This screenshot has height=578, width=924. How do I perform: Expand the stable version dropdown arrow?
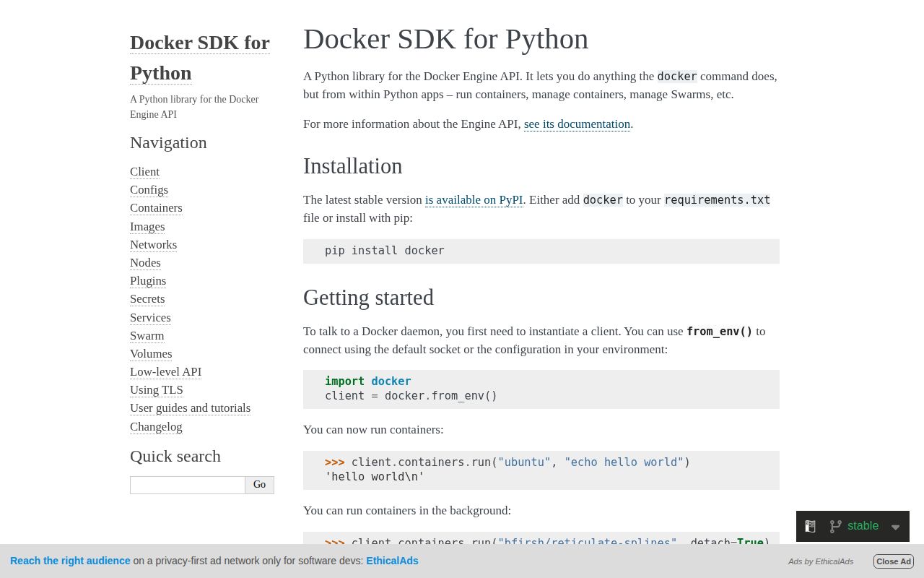(x=895, y=527)
